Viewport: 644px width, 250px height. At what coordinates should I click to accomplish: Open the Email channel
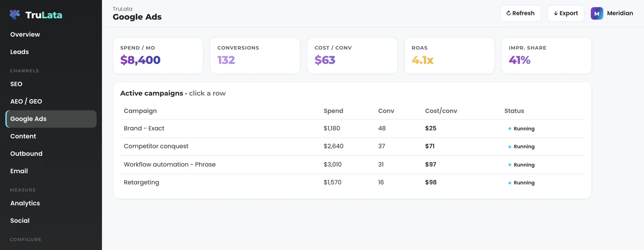click(x=51, y=171)
